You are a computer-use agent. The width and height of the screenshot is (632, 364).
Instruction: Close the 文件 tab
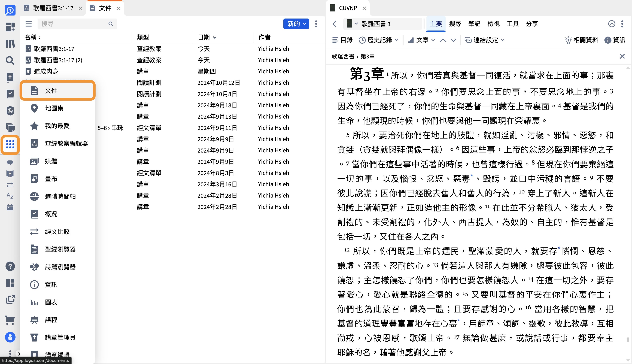pos(119,8)
